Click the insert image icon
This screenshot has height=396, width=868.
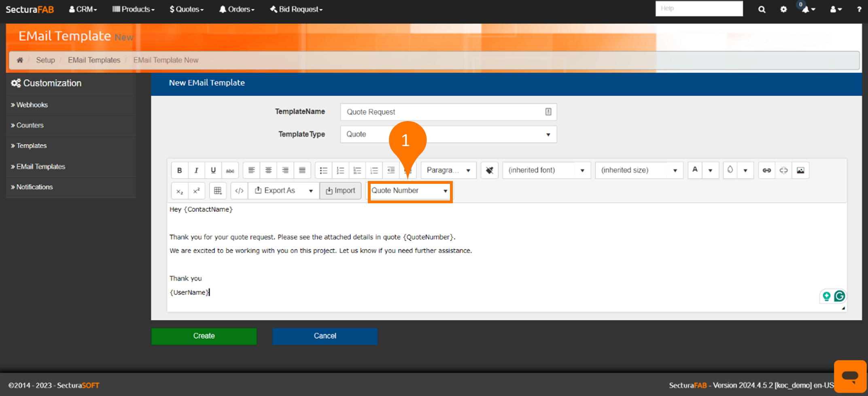click(x=800, y=170)
